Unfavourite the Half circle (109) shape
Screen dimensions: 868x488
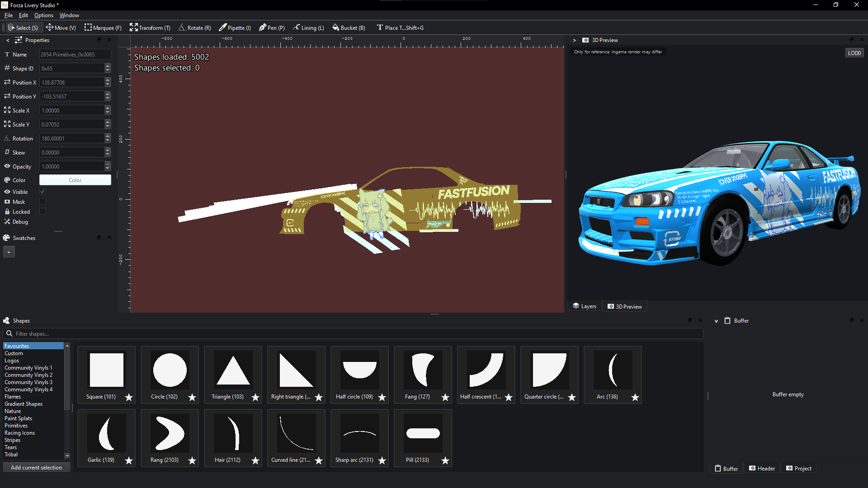click(x=382, y=397)
